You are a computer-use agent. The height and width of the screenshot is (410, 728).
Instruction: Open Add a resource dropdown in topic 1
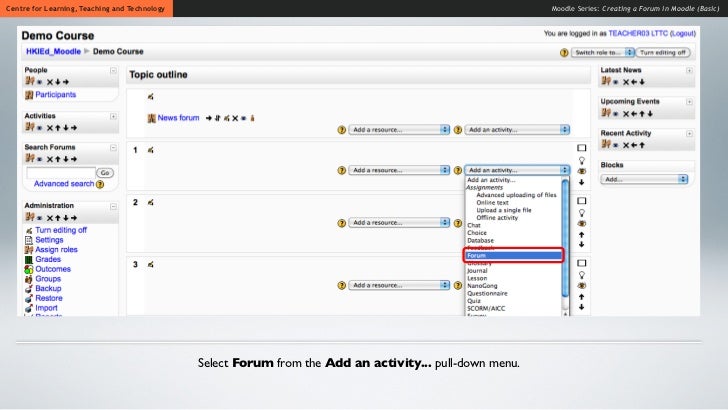399,170
